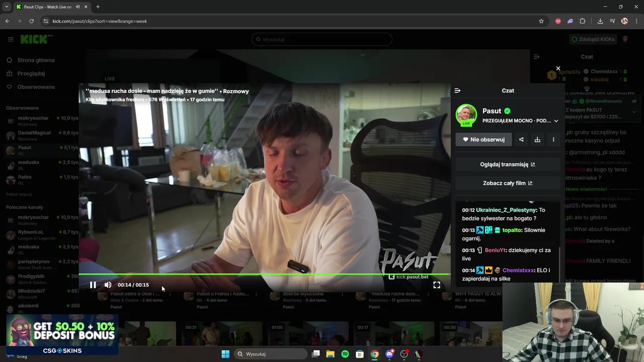Pause the clip playback
Viewport: 644px width, 362px height.
[x=93, y=285]
